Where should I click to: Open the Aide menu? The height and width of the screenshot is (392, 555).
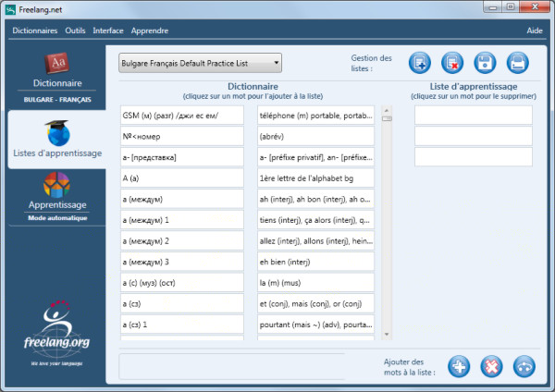pyautogui.click(x=535, y=31)
